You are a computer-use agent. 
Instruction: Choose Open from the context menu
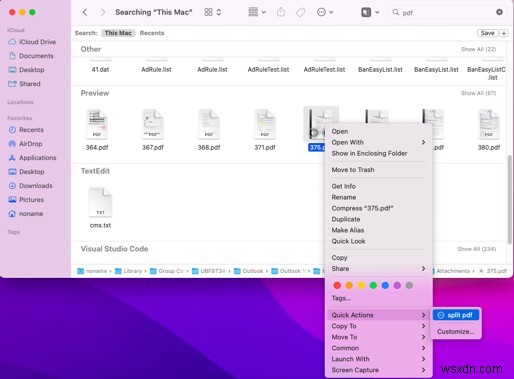tap(378, 131)
